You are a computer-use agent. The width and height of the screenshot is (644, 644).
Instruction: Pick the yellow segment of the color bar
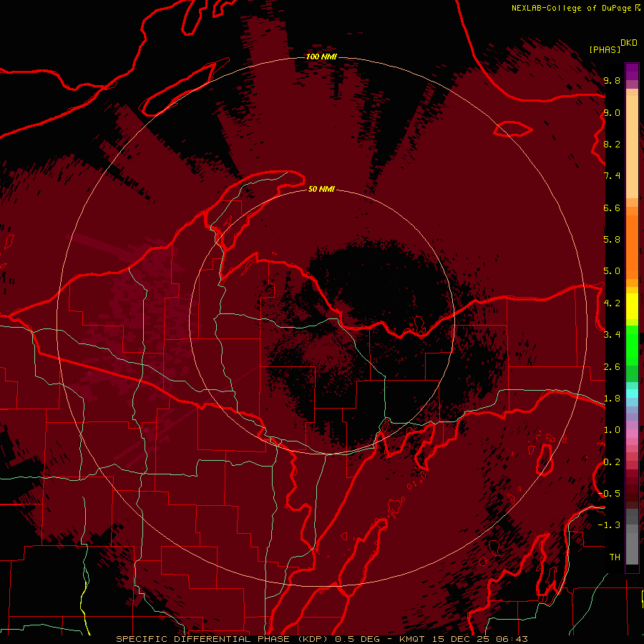tap(632, 306)
